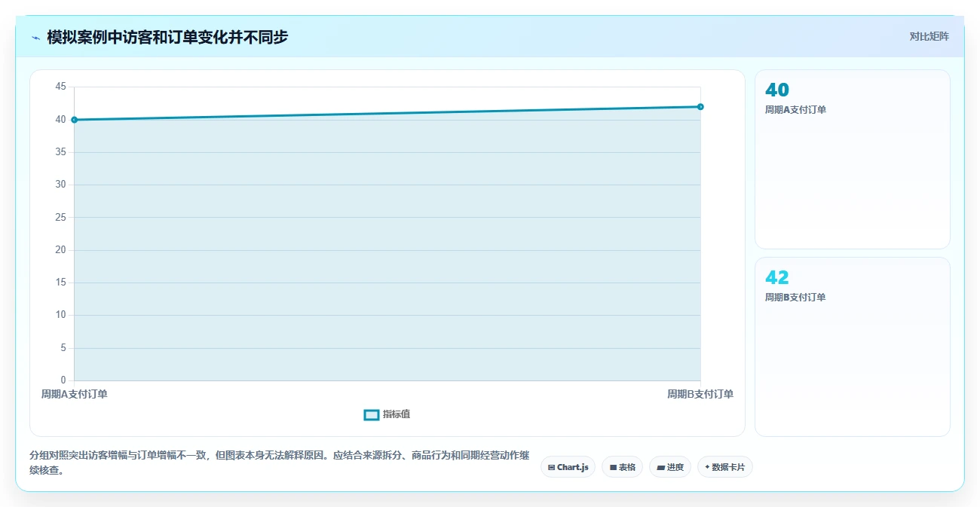Click the 周期A支付订单 x-axis label
This screenshot has height=507, width=980.
click(x=75, y=394)
